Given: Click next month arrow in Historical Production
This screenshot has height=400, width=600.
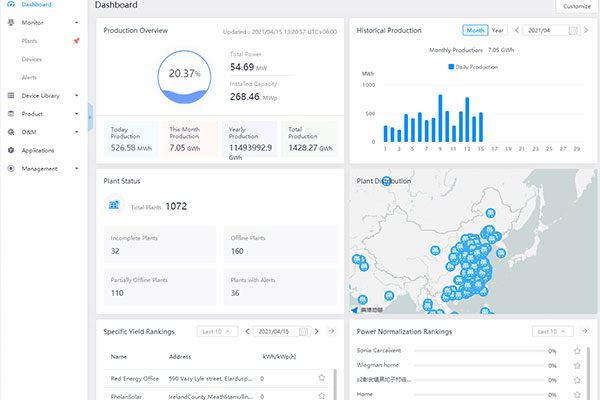Looking at the screenshot, I should 586,31.
